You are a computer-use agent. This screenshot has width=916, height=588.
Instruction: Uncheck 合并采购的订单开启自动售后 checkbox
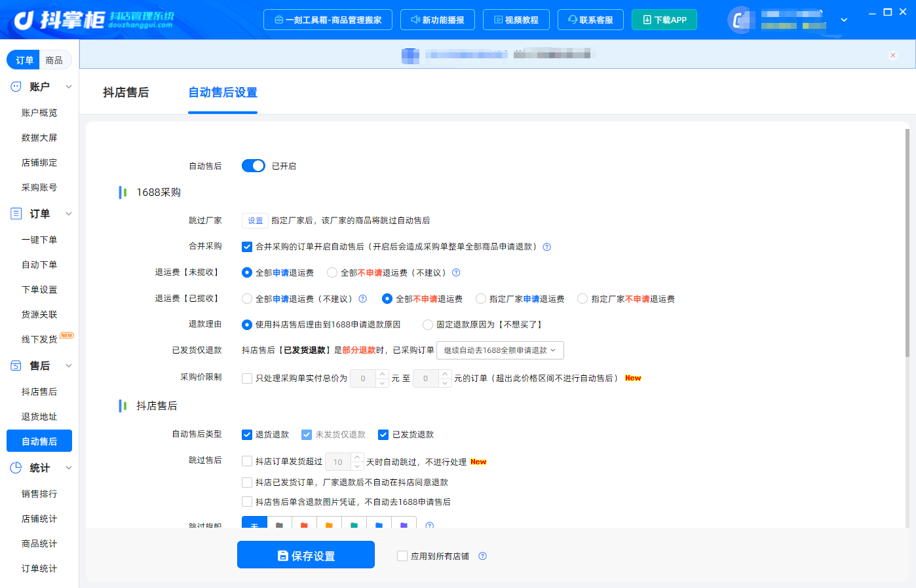click(247, 247)
